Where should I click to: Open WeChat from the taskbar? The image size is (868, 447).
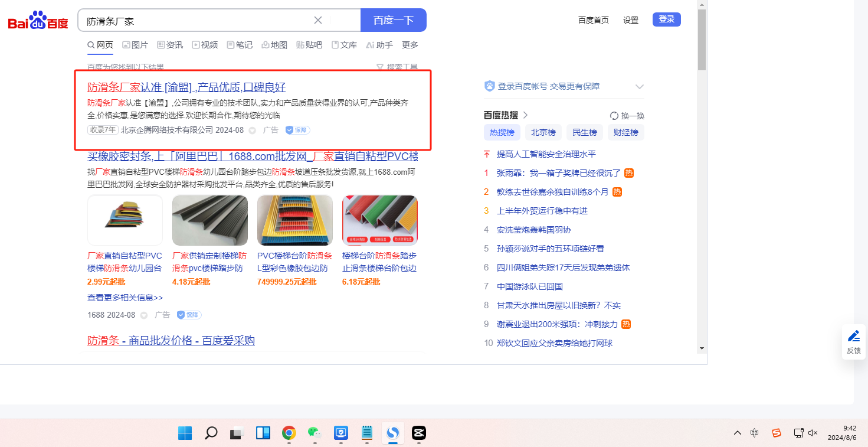coord(315,433)
